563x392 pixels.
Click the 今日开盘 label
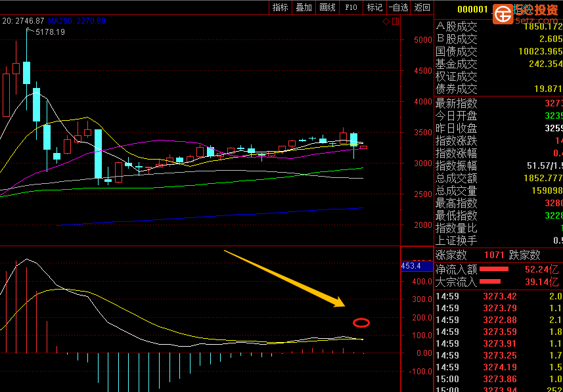click(x=457, y=116)
